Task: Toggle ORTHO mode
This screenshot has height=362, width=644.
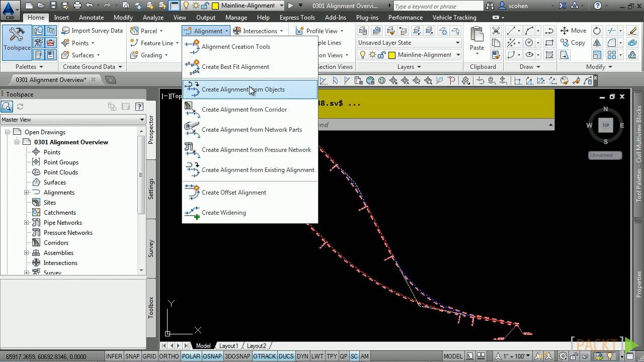Action: tap(169, 356)
